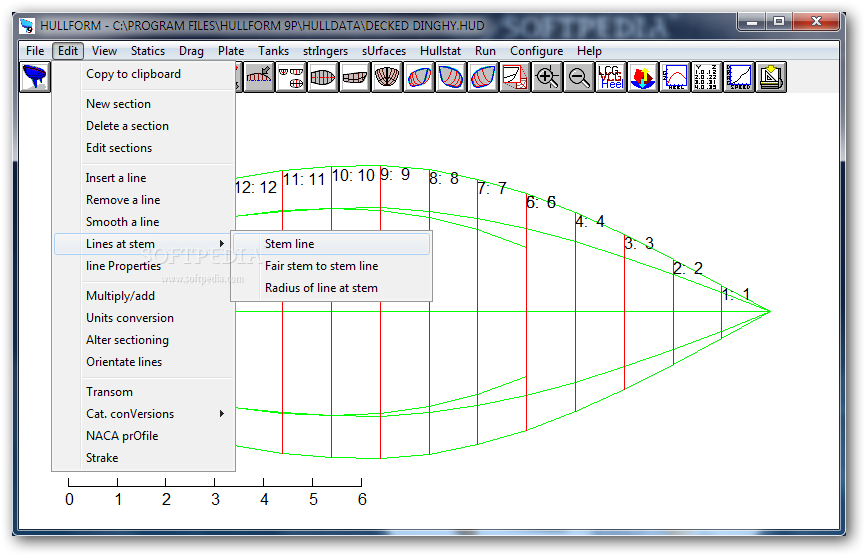Image resolution: width=866 pixels, height=556 pixels.
Task: Open line Properties entry
Action: (x=144, y=266)
